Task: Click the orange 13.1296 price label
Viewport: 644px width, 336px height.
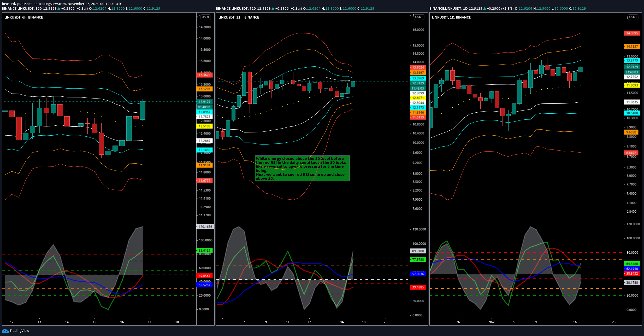Action: (204, 89)
